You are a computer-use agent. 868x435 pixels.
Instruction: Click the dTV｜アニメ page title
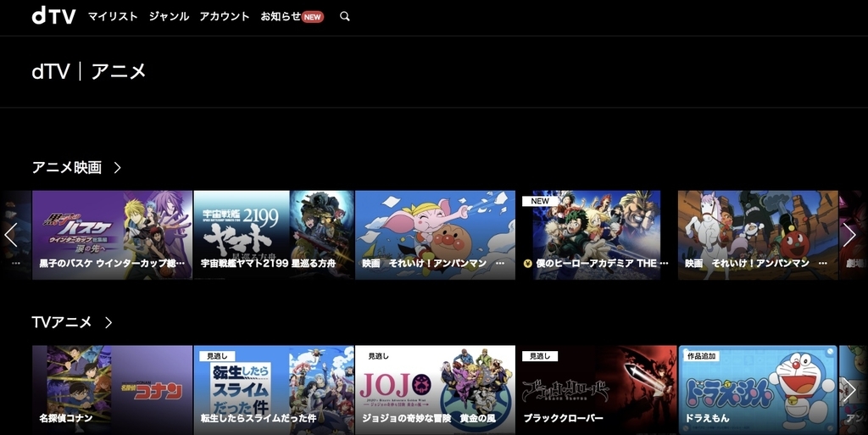pyautogui.click(x=89, y=71)
